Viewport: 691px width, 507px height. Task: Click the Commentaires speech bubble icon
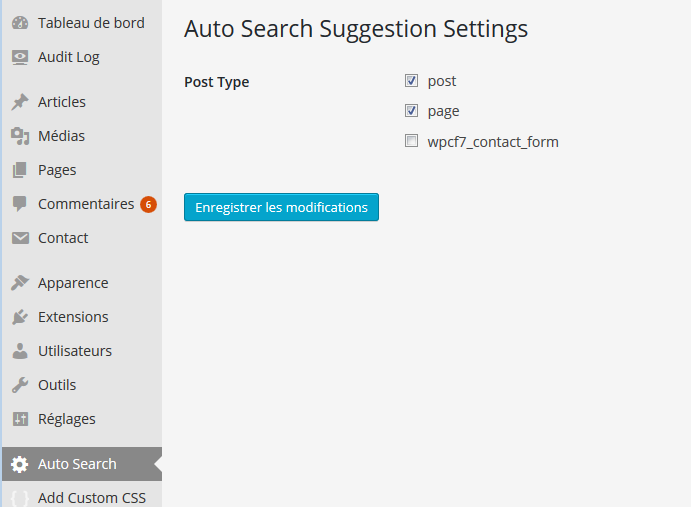point(20,204)
